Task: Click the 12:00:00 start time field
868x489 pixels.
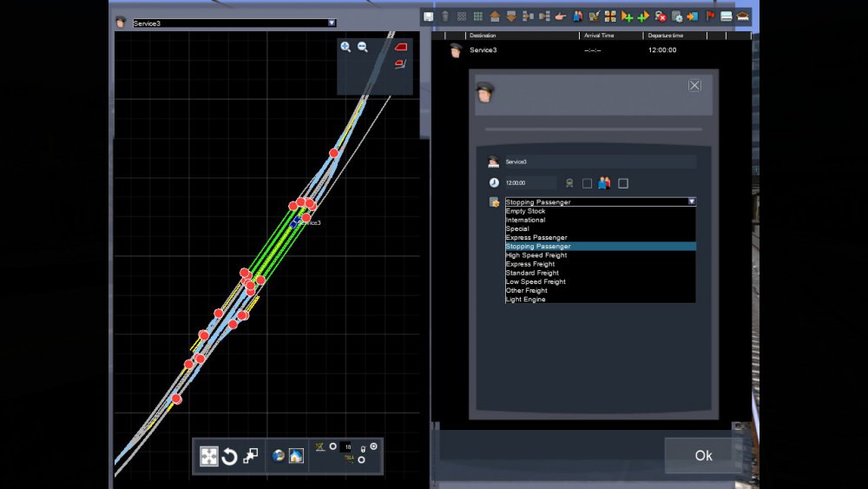Action: pyautogui.click(x=529, y=183)
